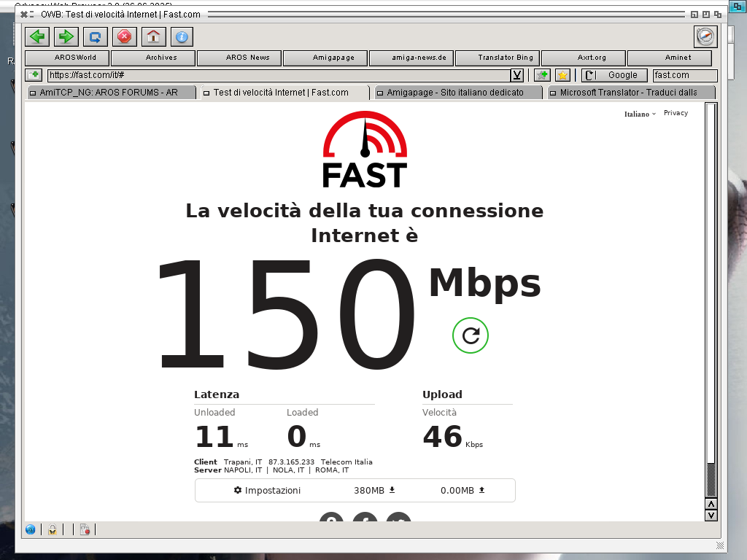Click the NAPOLI, IT server text
747x560 pixels.
[243, 470]
